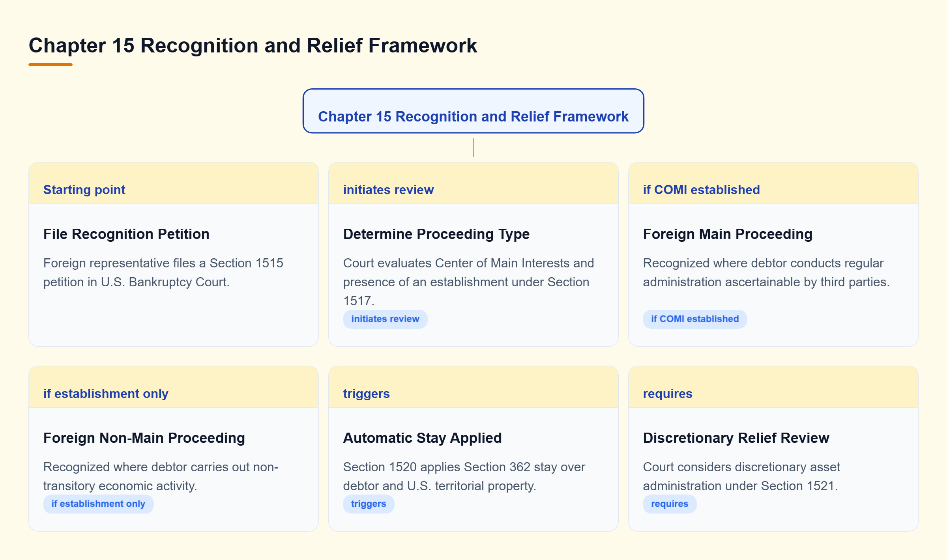
Task: Open the Automatic Stay Applied heading
Action: (422, 438)
